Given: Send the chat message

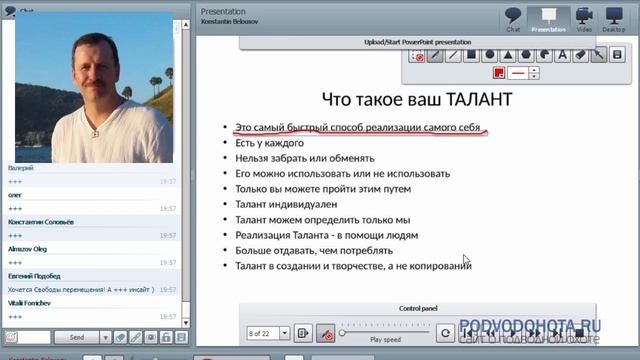Looking at the screenshot, I should pyautogui.click(x=77, y=337).
